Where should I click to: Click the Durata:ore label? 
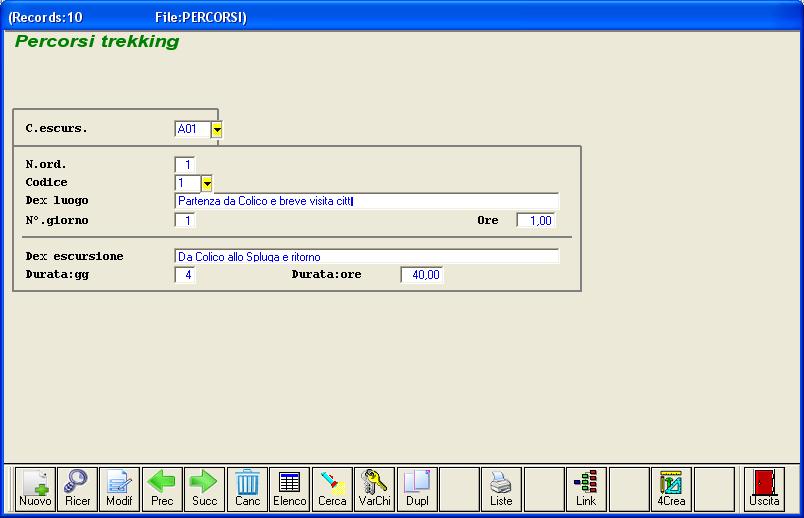pos(327,274)
